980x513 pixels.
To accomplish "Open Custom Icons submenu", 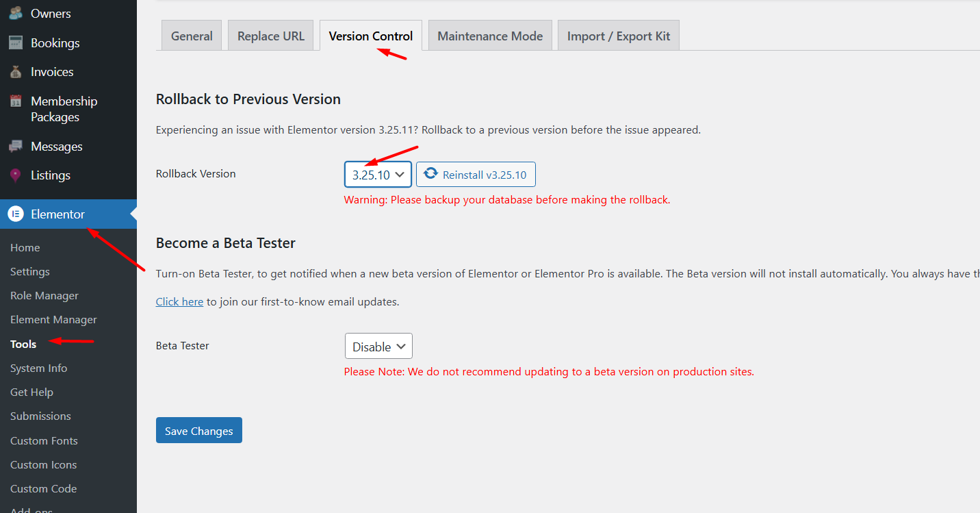I will point(44,464).
